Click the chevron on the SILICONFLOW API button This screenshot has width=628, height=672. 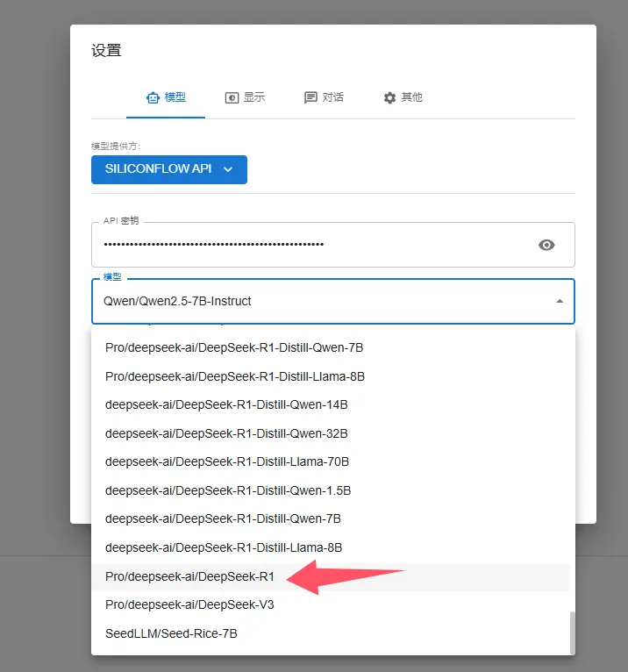pos(228,169)
